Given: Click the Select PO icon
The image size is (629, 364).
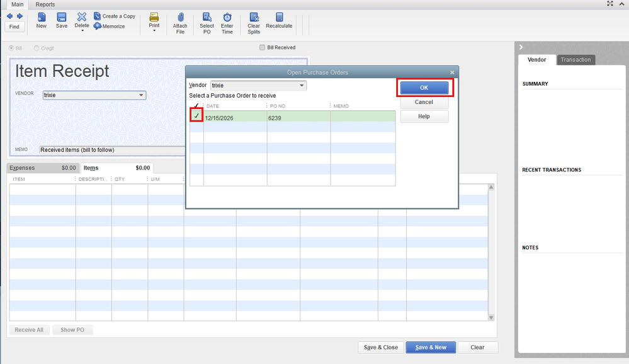Looking at the screenshot, I should pos(207,23).
